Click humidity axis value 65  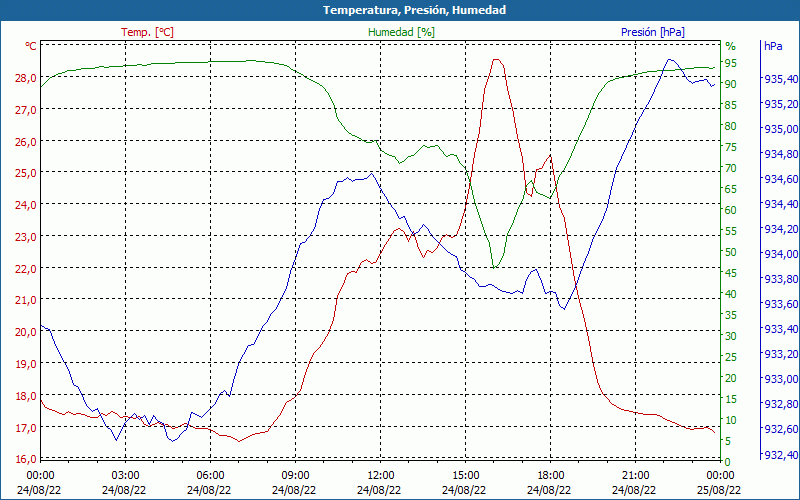(x=731, y=189)
